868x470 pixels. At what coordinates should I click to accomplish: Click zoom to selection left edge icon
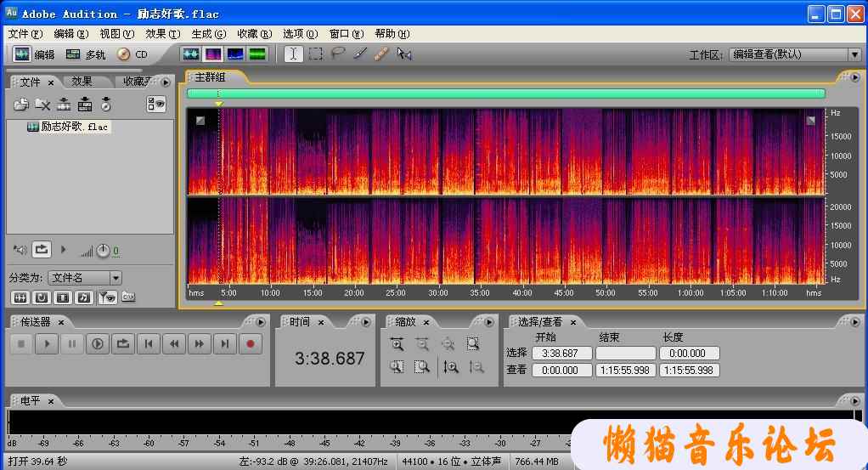coord(397,367)
